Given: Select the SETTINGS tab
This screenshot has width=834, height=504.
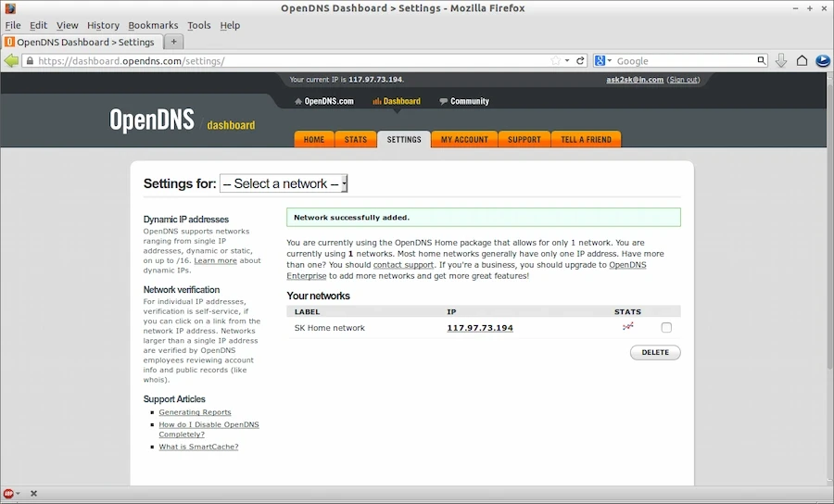Looking at the screenshot, I should [x=404, y=139].
